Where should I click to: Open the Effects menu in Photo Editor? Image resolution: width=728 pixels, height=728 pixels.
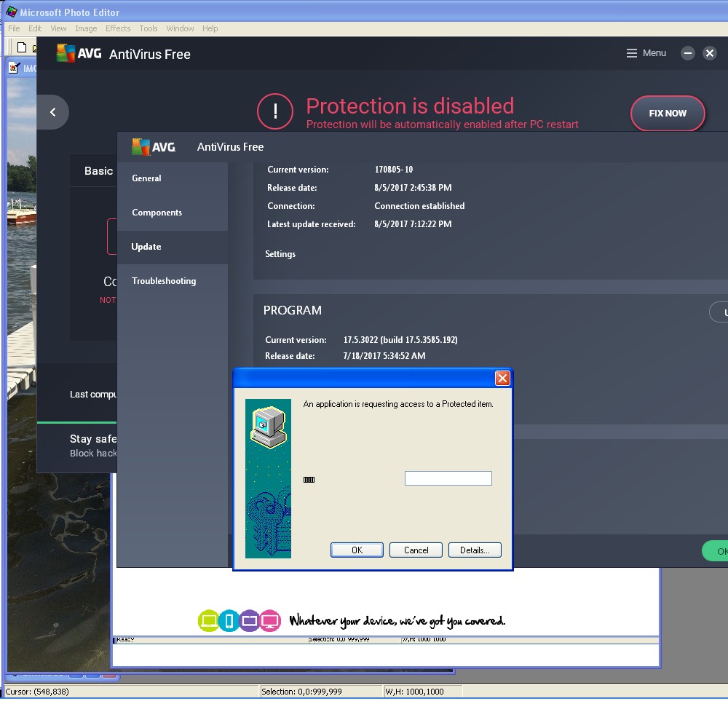(118, 28)
